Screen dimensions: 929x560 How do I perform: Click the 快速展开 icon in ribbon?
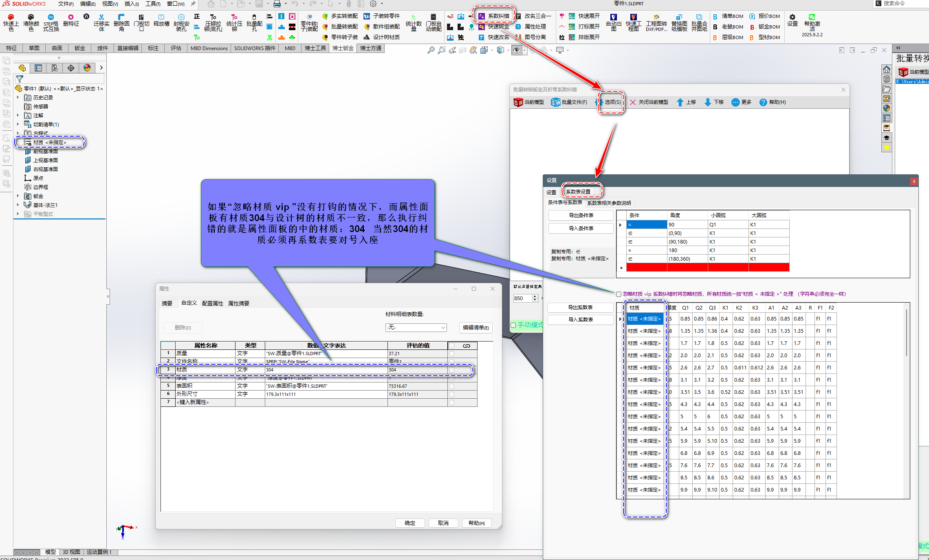(x=572, y=16)
